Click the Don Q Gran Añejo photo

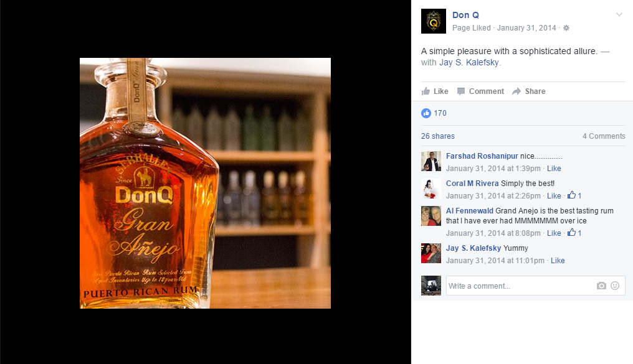pos(205,184)
